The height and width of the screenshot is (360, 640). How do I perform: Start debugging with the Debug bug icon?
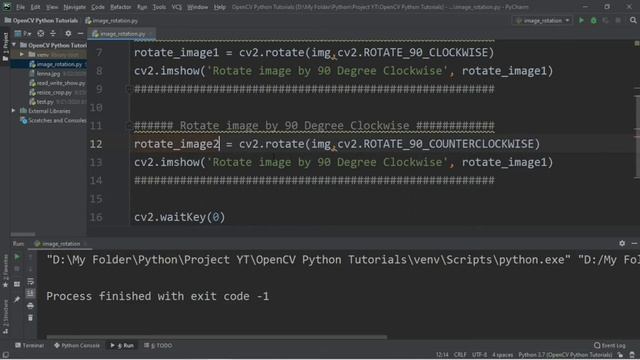593,20
